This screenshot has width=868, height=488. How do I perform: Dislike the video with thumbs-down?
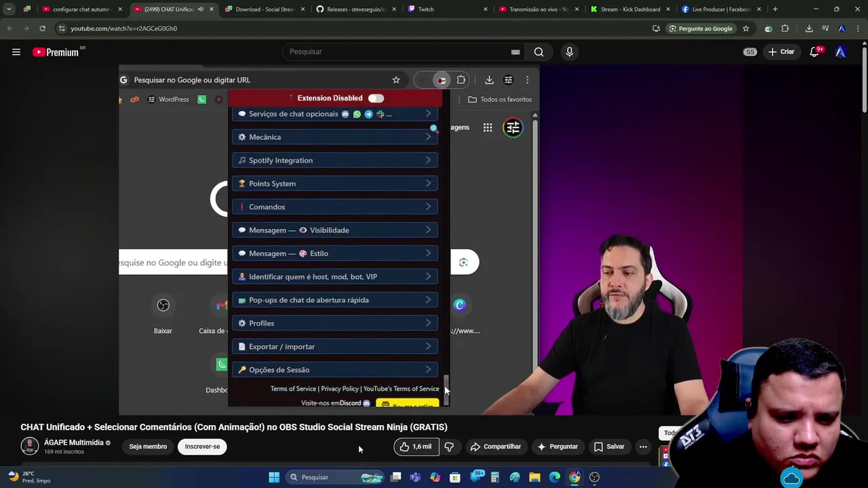pyautogui.click(x=449, y=447)
